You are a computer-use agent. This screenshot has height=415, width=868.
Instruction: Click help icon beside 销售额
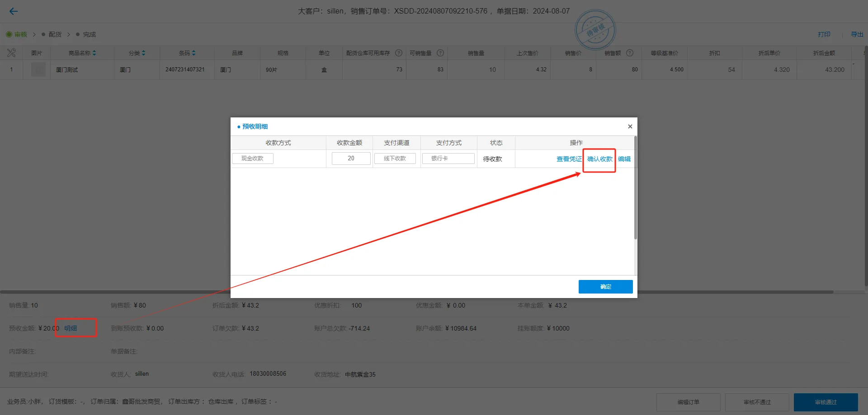(630, 53)
